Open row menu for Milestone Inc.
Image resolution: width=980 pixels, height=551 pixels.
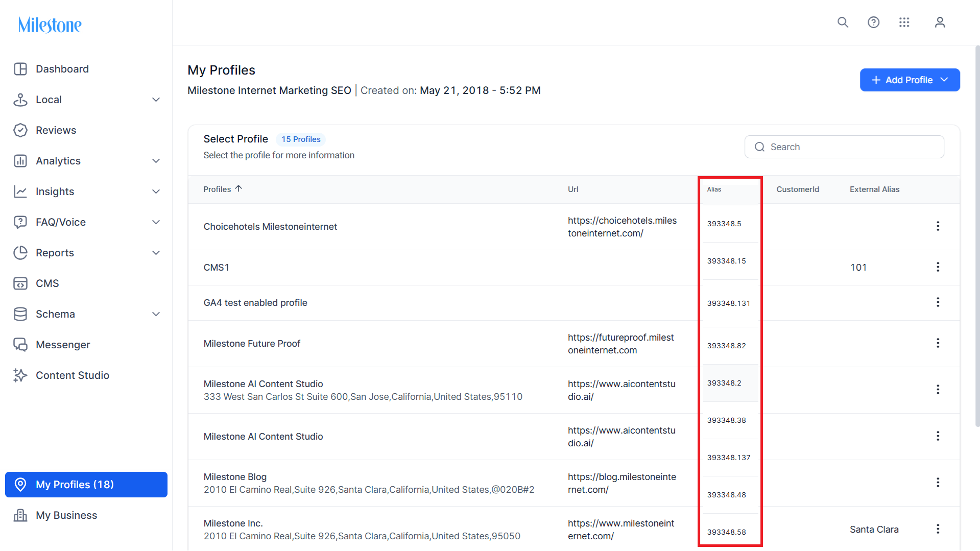point(938,529)
